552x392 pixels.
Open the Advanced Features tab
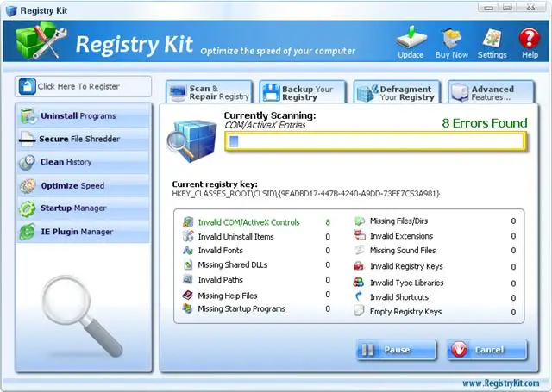click(491, 92)
